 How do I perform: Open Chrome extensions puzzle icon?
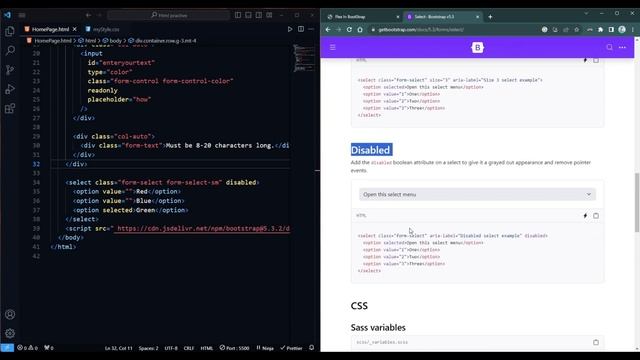[x=600, y=29]
